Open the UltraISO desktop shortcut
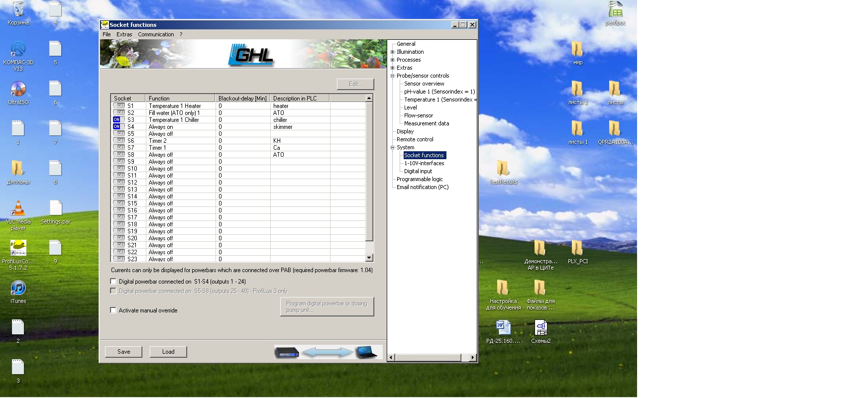868x398 pixels. pos(18,90)
